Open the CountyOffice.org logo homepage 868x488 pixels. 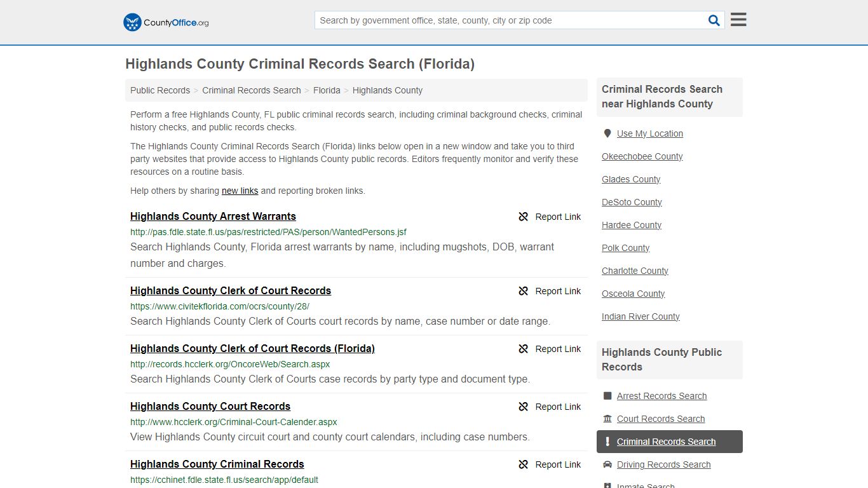[166, 22]
